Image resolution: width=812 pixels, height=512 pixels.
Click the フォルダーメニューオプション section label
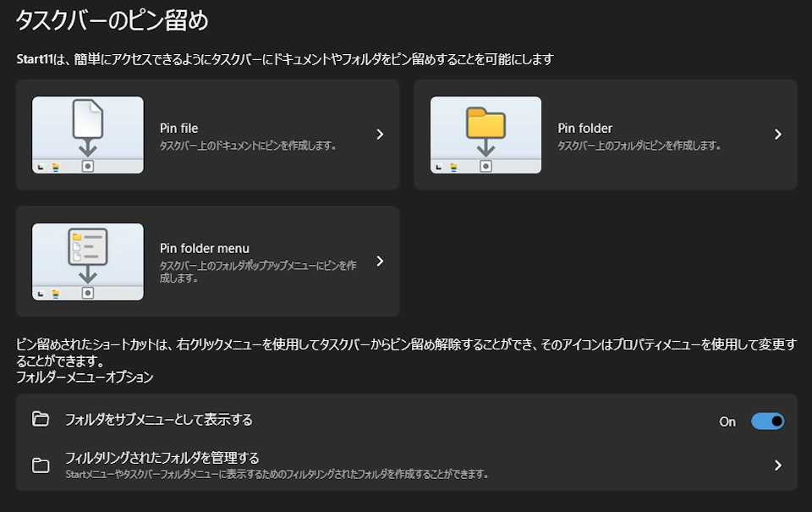[85, 377]
